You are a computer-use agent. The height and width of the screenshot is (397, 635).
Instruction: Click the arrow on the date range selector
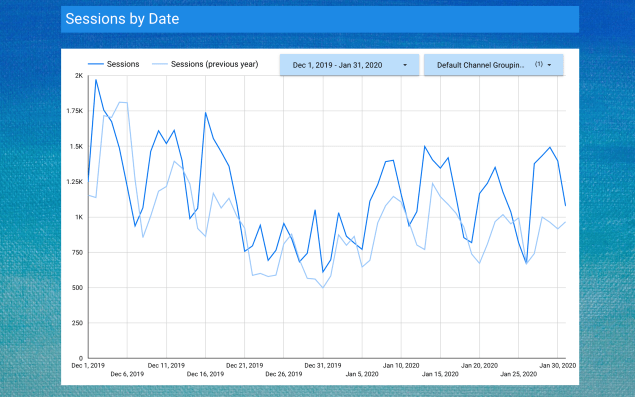[x=405, y=65]
